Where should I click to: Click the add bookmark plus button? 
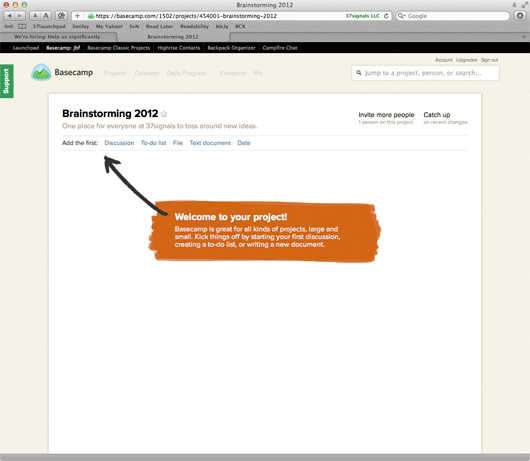77,16
